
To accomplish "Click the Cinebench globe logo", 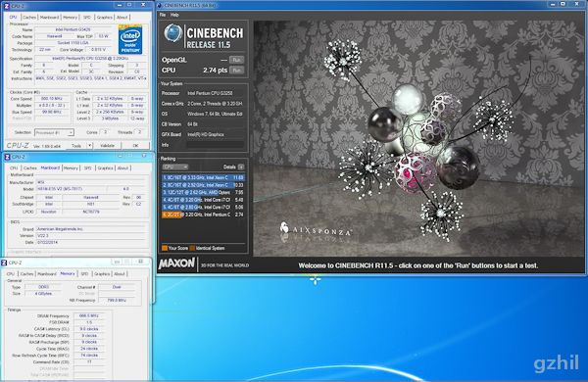I will [172, 34].
